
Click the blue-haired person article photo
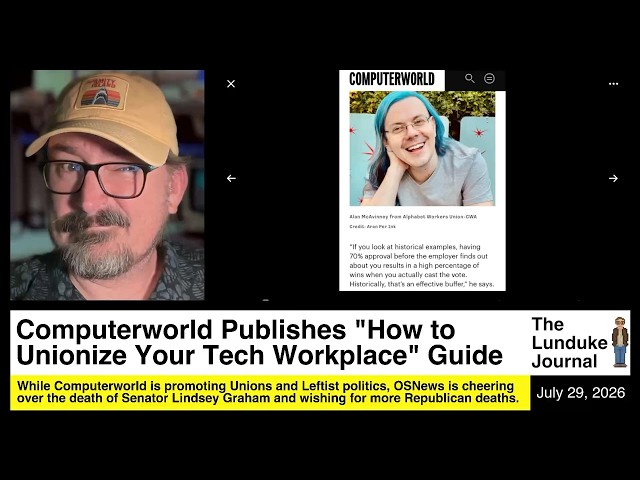tap(422, 149)
